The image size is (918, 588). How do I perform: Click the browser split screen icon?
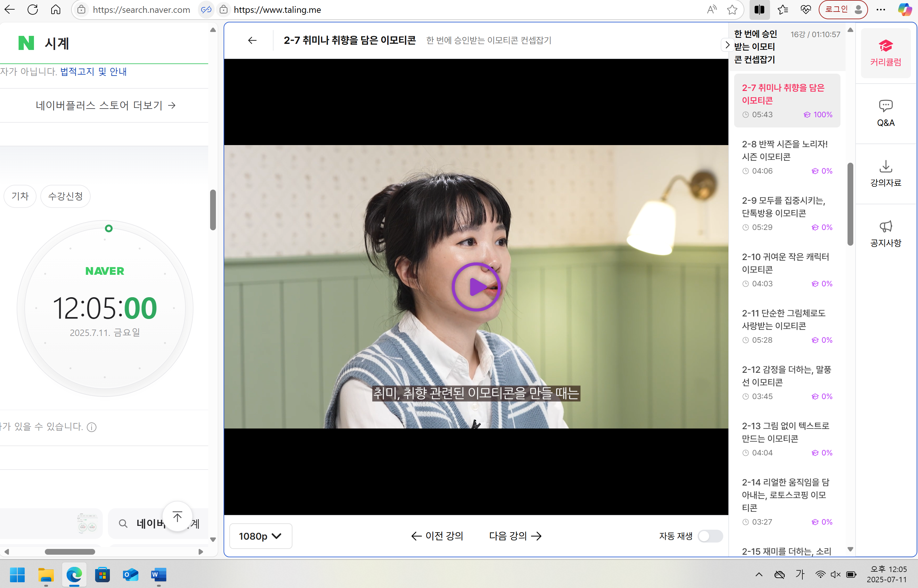[759, 10]
